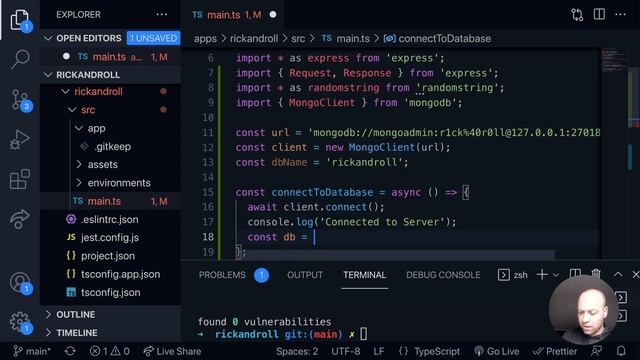Change indentation via Spaces: 2
Image resolution: width=640 pixels, height=360 pixels.
297,351
